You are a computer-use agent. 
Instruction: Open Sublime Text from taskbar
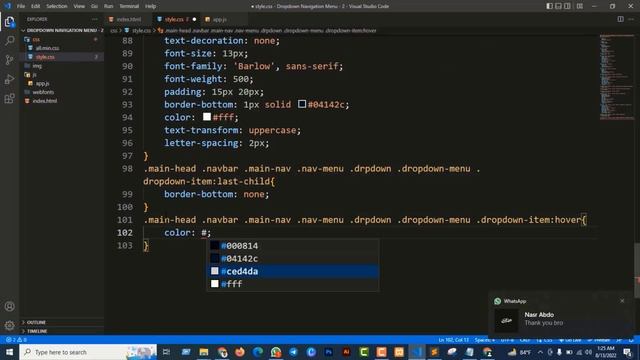pyautogui.click(x=434, y=352)
